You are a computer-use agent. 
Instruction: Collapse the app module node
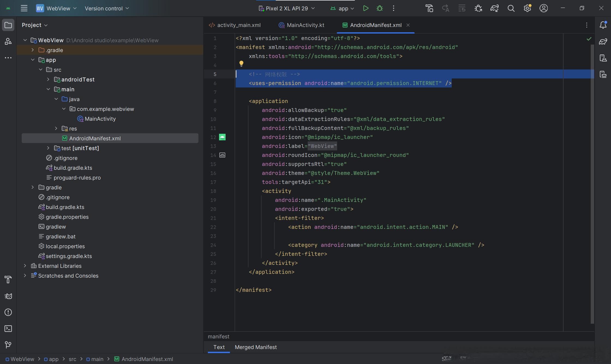32,60
